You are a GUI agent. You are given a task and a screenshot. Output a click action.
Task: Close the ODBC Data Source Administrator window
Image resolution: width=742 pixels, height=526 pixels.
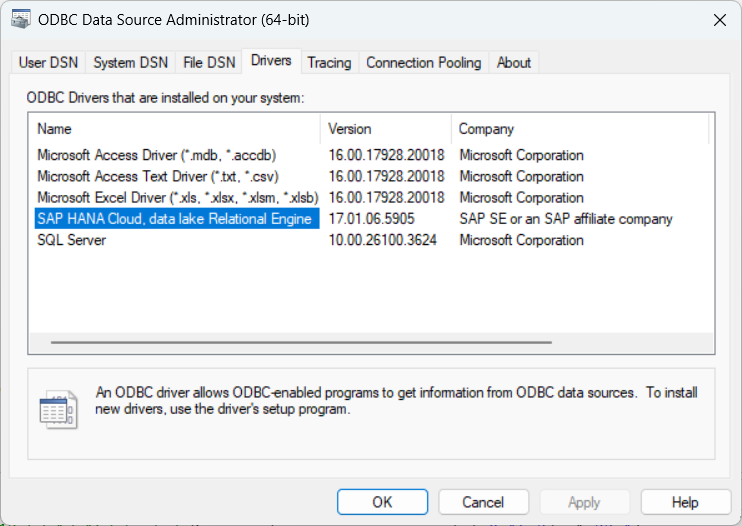(720, 20)
